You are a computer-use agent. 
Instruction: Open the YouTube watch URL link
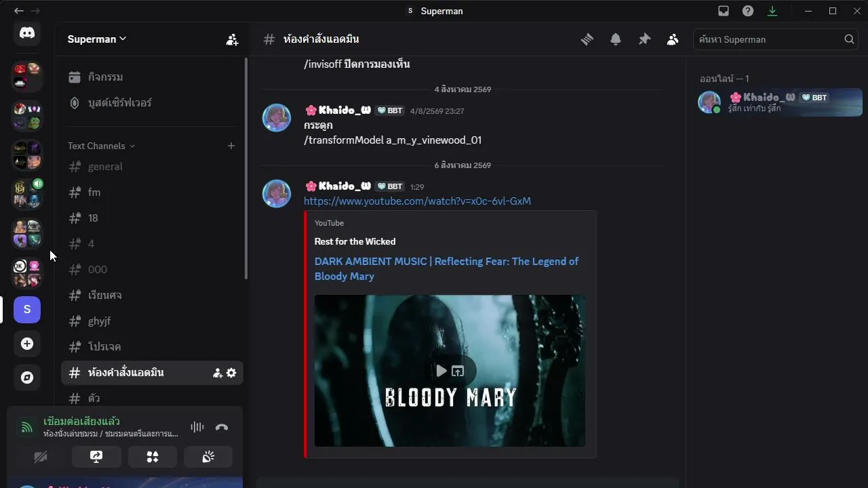click(417, 201)
